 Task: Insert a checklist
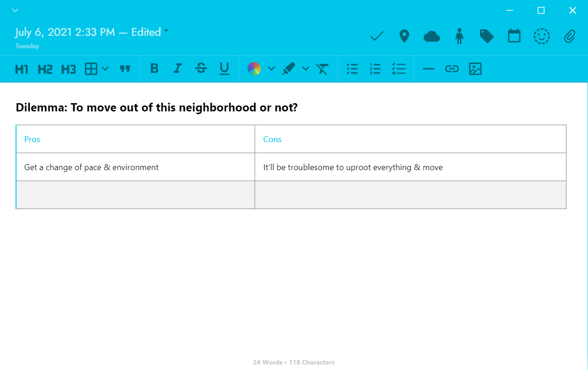pyautogui.click(x=399, y=69)
